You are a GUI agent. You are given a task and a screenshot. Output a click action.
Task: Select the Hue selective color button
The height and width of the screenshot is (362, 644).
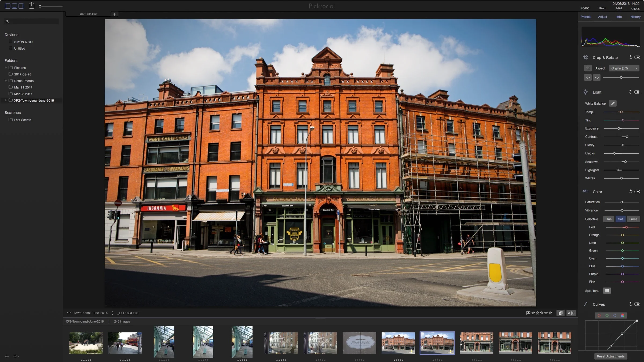click(608, 219)
